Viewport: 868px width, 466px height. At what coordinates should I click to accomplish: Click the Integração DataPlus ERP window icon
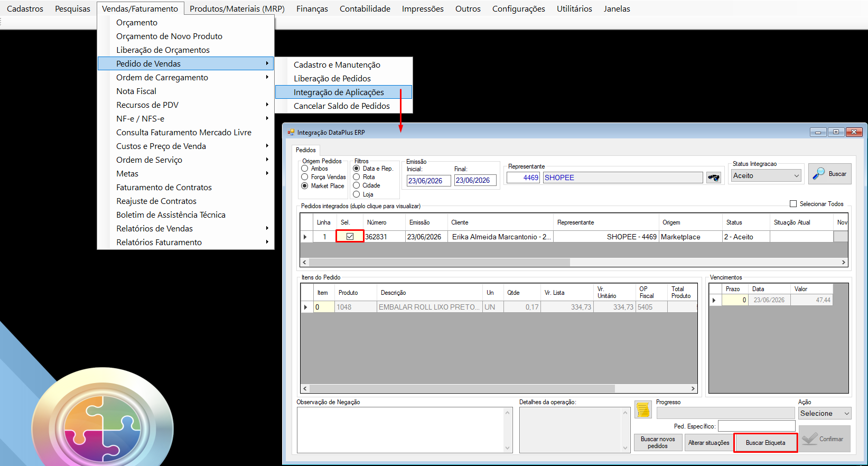coord(291,132)
